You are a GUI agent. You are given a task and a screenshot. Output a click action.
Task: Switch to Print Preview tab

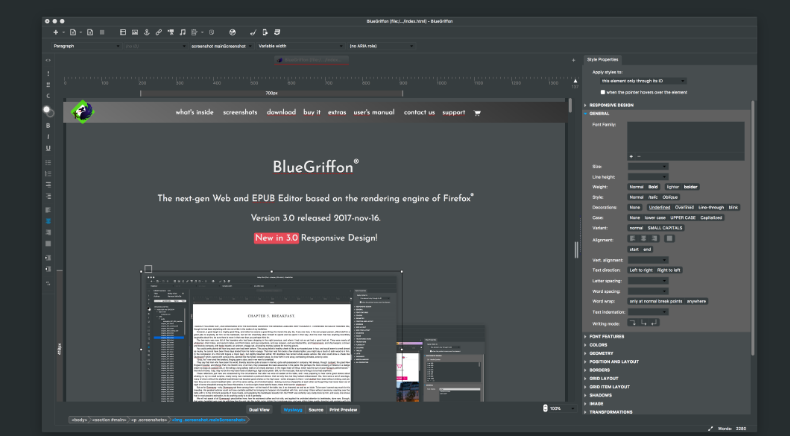pos(343,410)
